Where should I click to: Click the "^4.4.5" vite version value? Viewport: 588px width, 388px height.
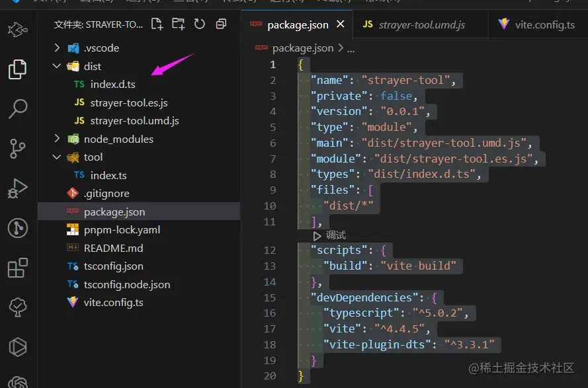[399, 329]
